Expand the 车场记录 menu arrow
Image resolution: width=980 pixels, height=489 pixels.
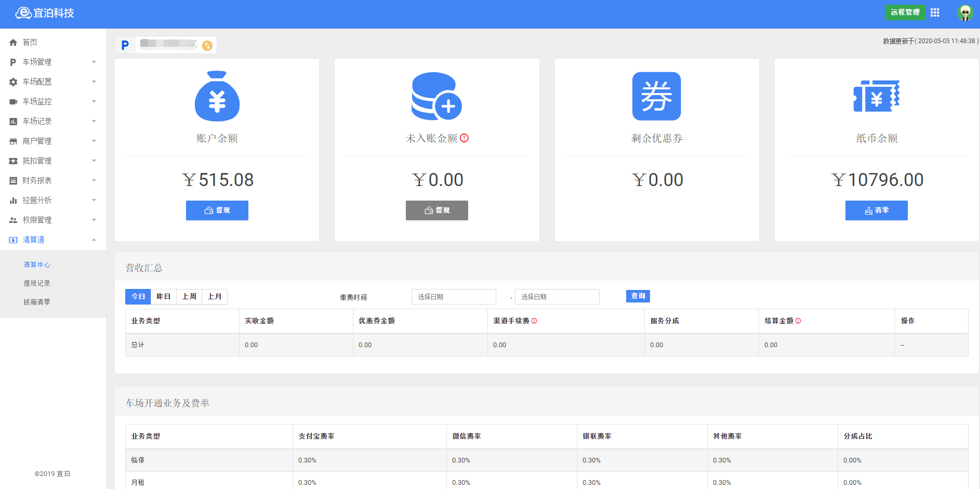(x=94, y=122)
